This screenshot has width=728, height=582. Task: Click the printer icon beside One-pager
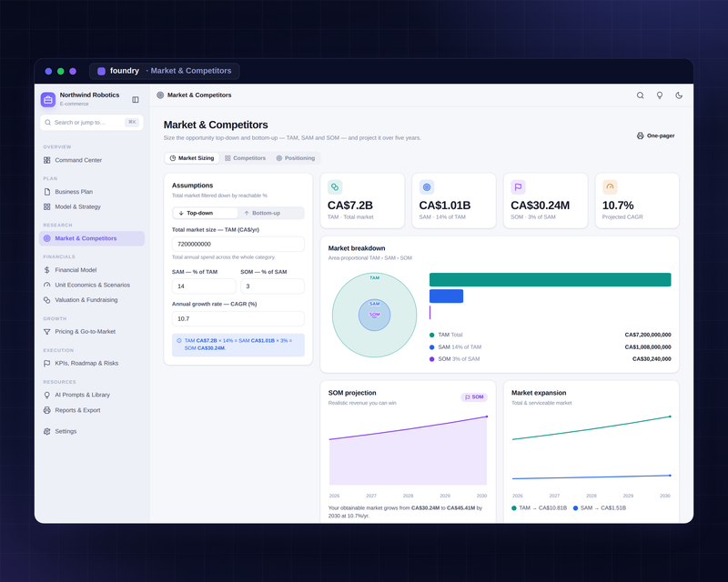[641, 135]
